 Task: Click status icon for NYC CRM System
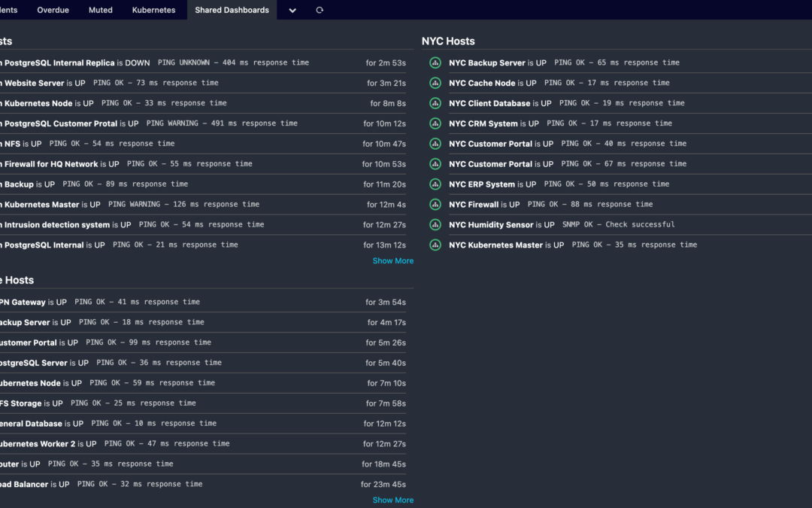click(x=435, y=123)
